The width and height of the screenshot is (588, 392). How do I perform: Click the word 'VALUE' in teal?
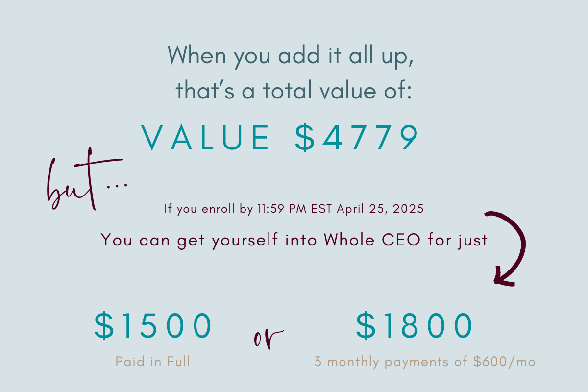pos(205,137)
